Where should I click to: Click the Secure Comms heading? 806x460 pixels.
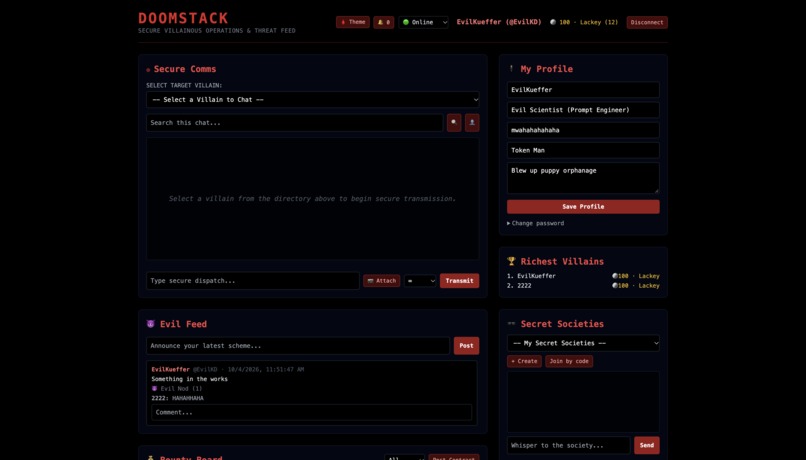click(185, 69)
